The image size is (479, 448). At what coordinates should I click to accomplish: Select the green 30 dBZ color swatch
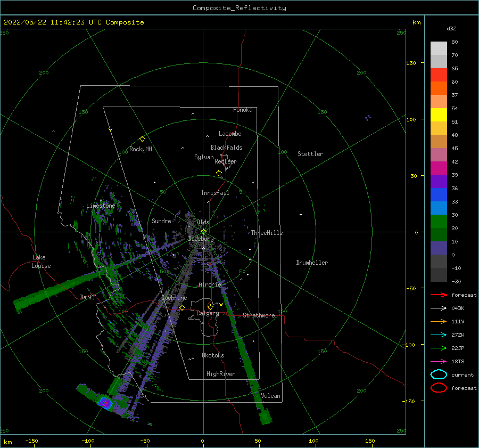tap(439, 221)
